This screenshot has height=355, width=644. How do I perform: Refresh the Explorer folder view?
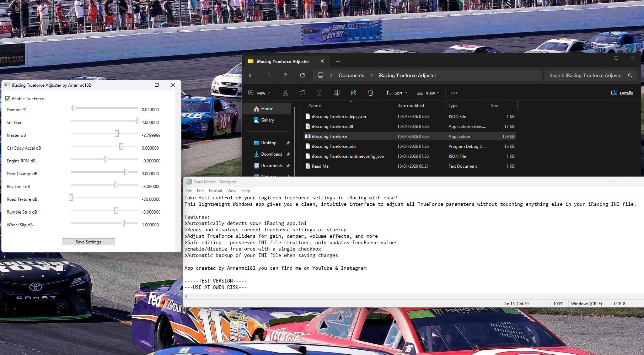(x=302, y=75)
